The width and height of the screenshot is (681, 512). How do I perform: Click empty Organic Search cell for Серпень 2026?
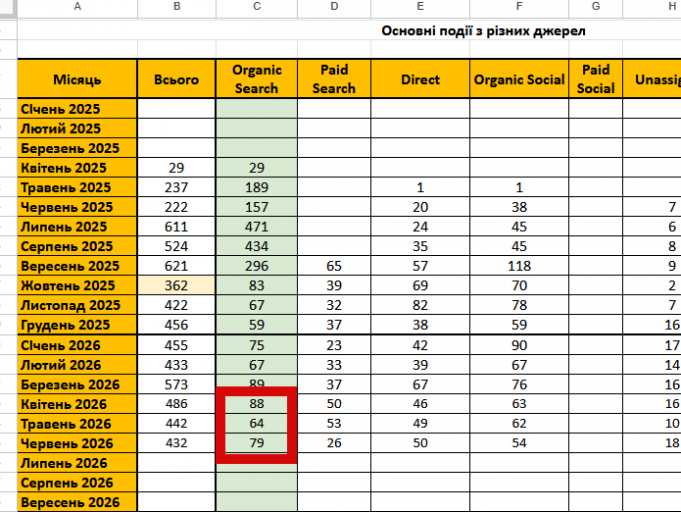257,482
